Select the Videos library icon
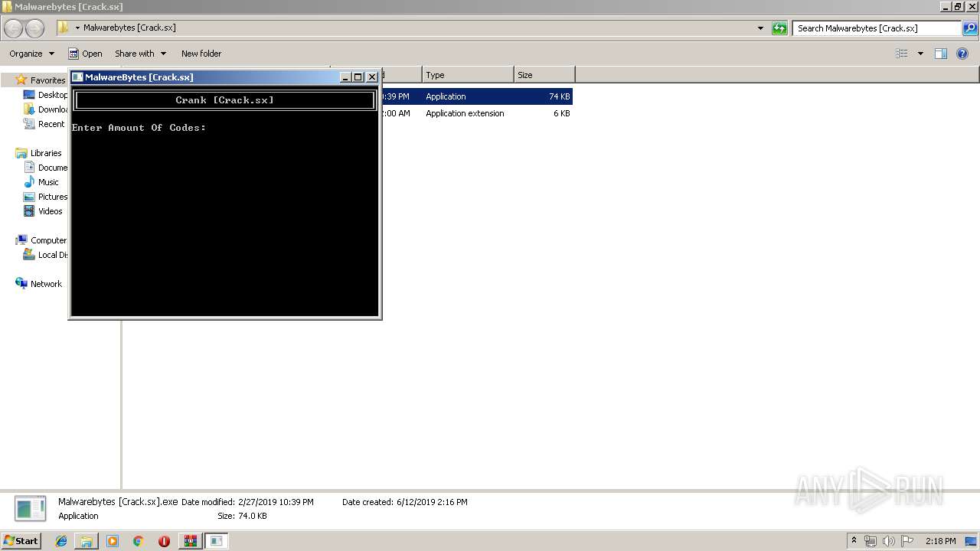Image resolution: width=980 pixels, height=551 pixels. (x=29, y=211)
